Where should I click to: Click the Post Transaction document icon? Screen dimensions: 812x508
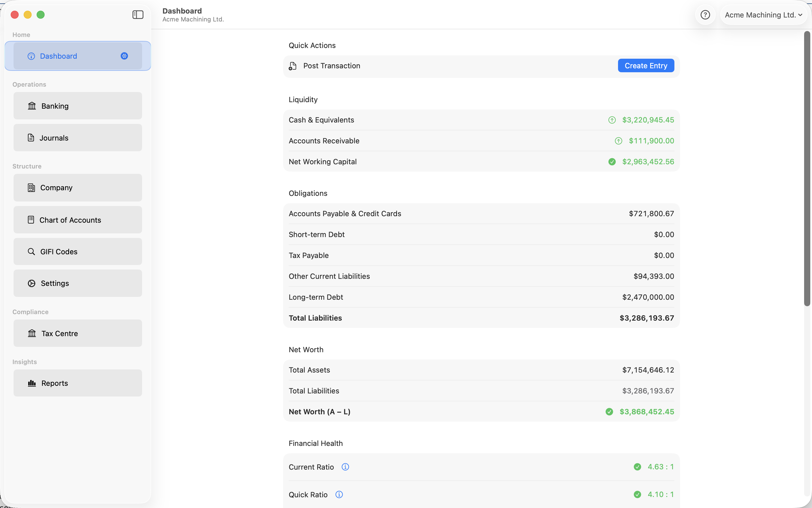293,66
